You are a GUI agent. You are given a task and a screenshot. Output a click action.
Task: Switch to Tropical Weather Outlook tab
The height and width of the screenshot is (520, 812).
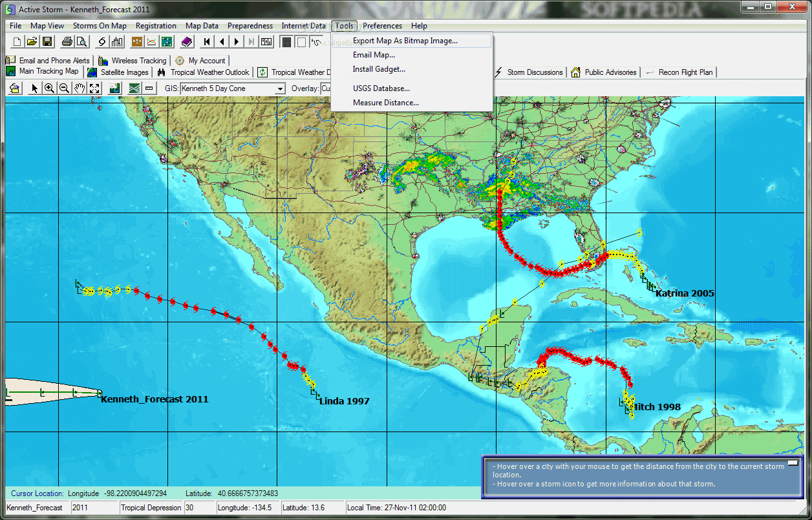pyautogui.click(x=204, y=72)
